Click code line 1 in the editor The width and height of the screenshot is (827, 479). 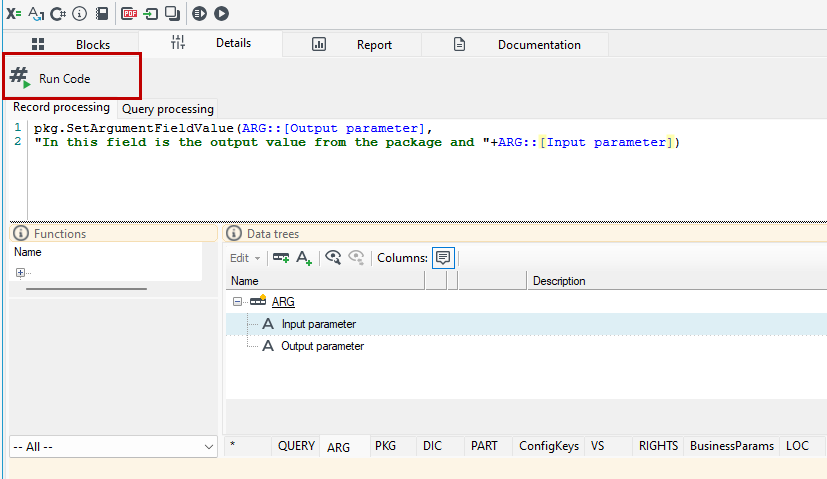tap(233, 128)
